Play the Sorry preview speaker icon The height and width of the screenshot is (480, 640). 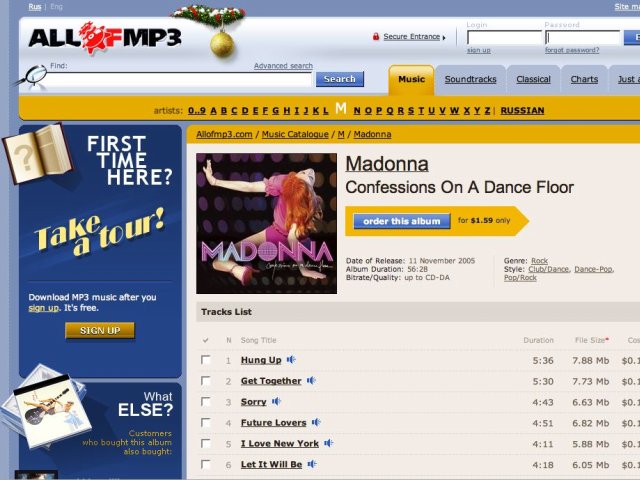click(x=276, y=401)
